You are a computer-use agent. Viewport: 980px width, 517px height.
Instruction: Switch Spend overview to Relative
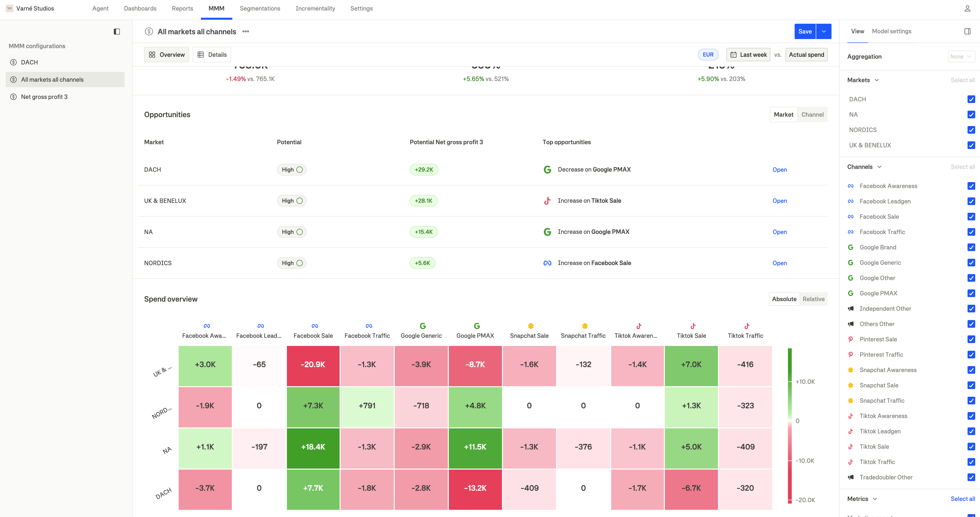point(813,299)
